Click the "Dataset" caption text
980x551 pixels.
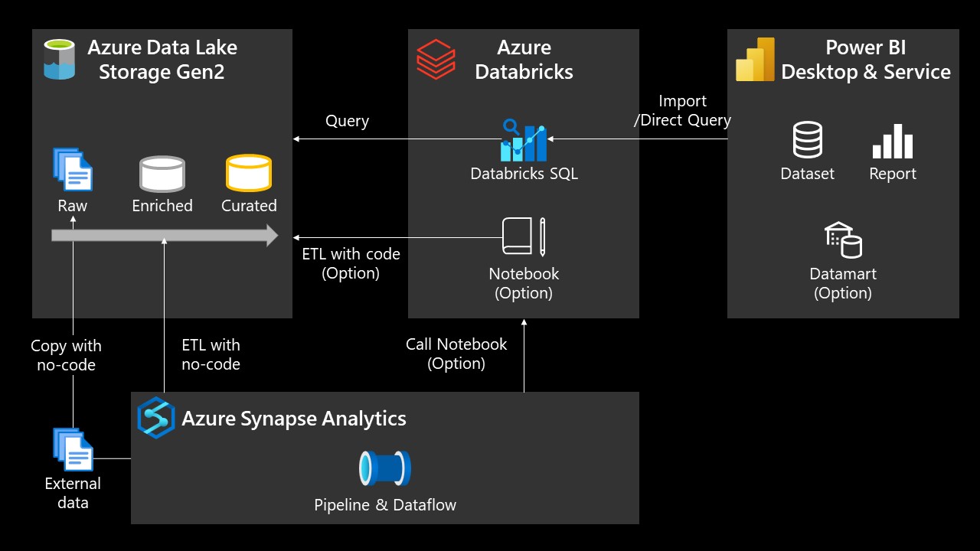click(807, 174)
